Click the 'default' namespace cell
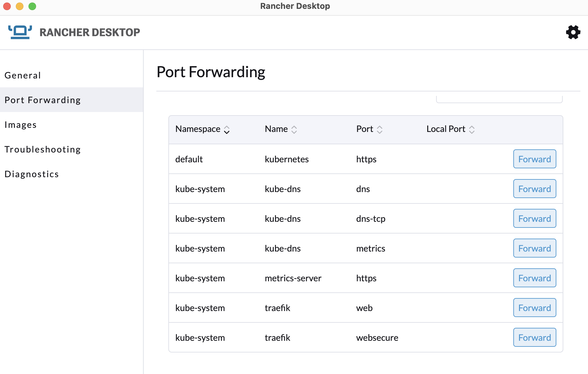588x374 pixels. (189, 159)
